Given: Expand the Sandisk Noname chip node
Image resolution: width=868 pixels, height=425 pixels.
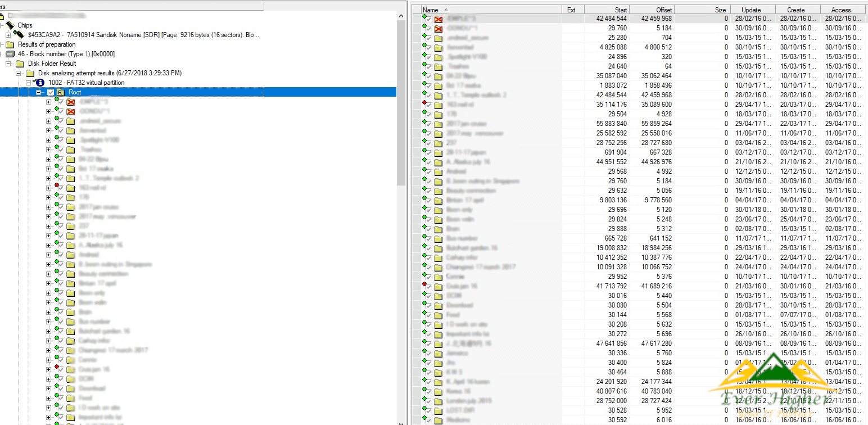Looking at the screenshot, I should point(8,35).
